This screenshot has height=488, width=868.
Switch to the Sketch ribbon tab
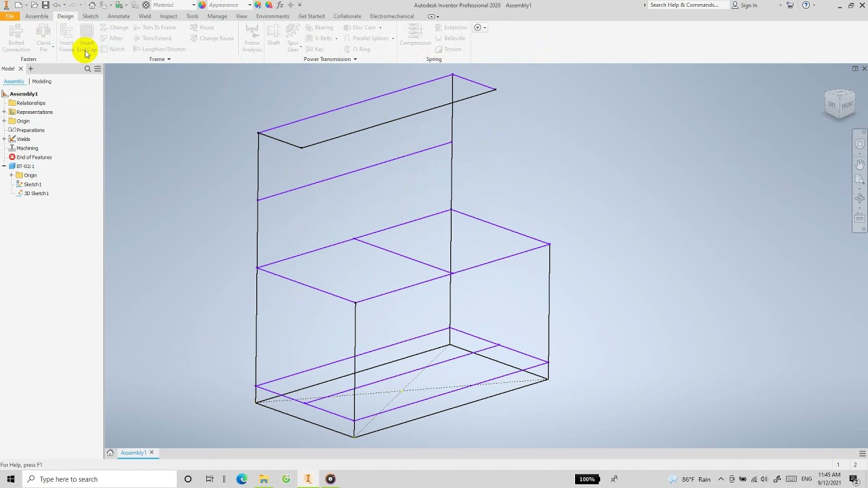pos(90,16)
